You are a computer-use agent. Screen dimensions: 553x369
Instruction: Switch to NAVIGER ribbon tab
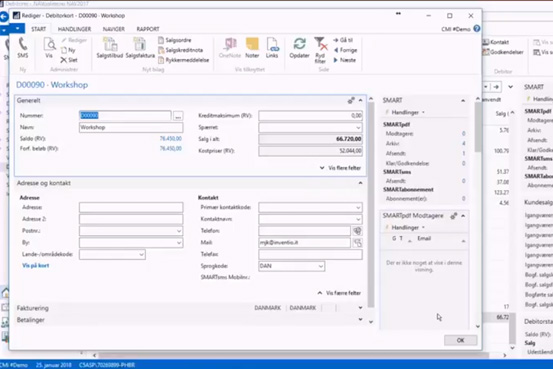click(114, 29)
